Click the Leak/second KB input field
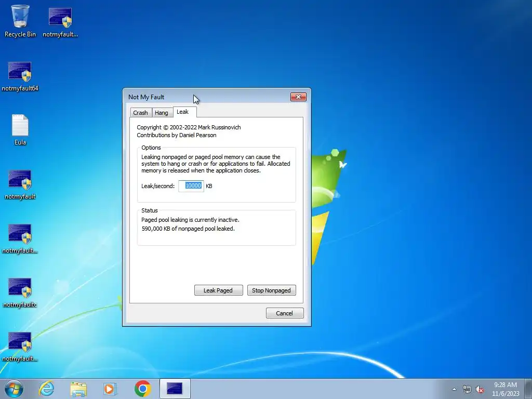 (x=191, y=186)
